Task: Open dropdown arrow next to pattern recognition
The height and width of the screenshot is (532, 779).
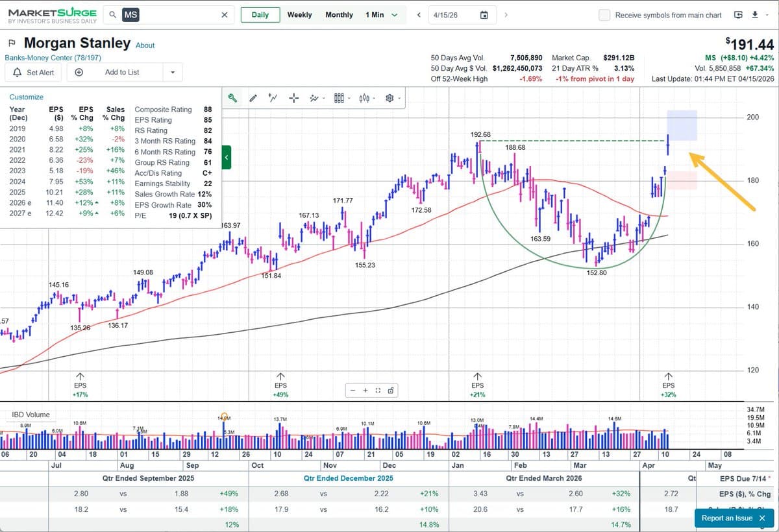Action: (323, 99)
